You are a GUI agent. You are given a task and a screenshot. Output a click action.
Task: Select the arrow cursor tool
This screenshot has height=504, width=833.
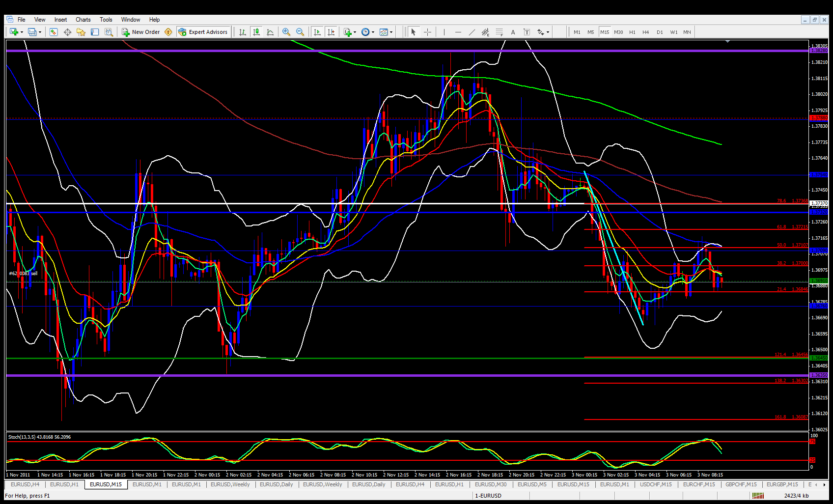point(414,32)
